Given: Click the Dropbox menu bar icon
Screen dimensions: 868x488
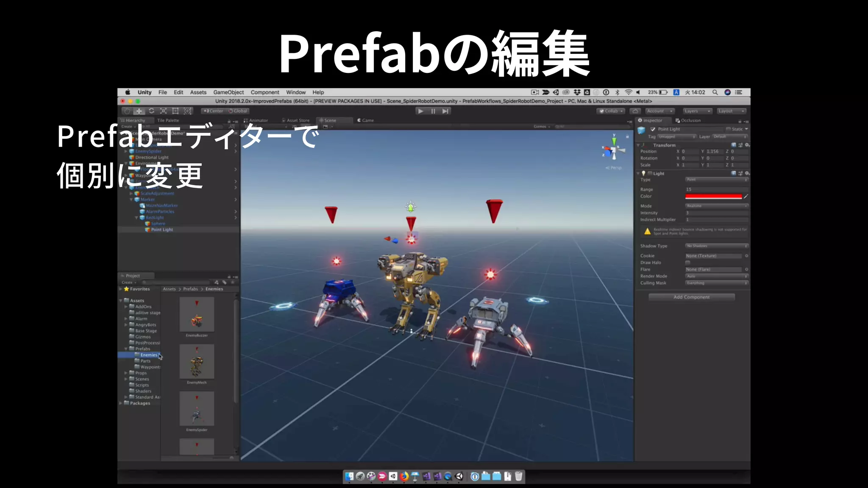Looking at the screenshot, I should (577, 92).
